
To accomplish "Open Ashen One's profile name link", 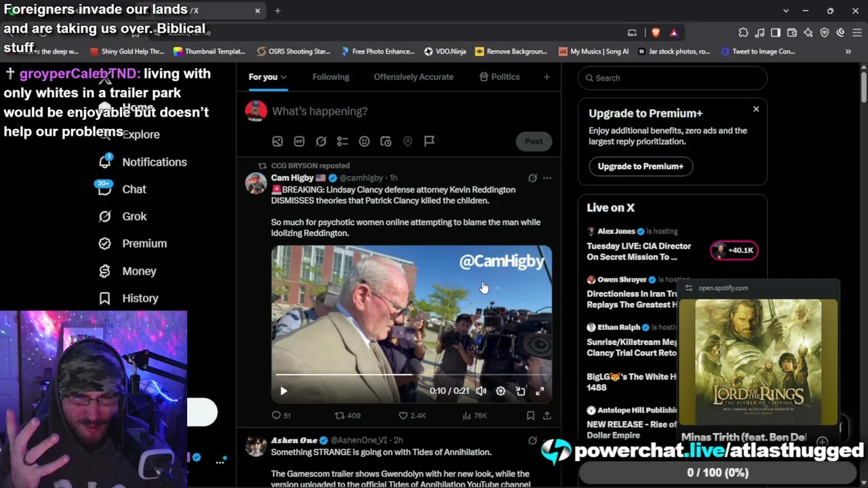I will 295,441.
